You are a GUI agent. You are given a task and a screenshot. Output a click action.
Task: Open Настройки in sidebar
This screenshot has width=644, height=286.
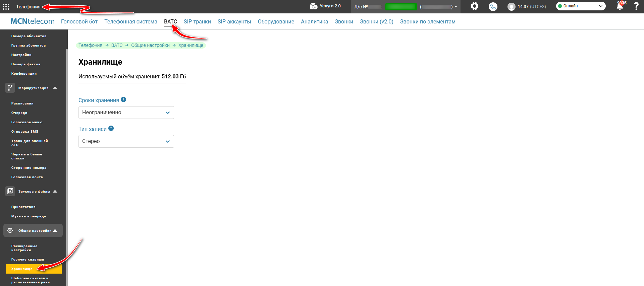[x=21, y=55]
